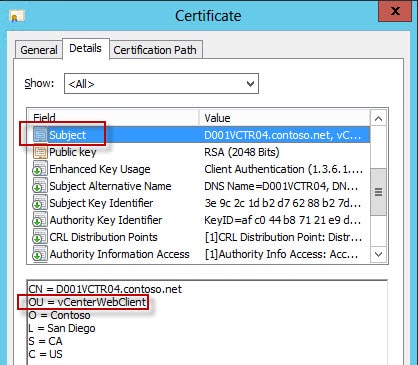Click the field list scroll up arrow
418x365 pixels.
tap(378, 119)
